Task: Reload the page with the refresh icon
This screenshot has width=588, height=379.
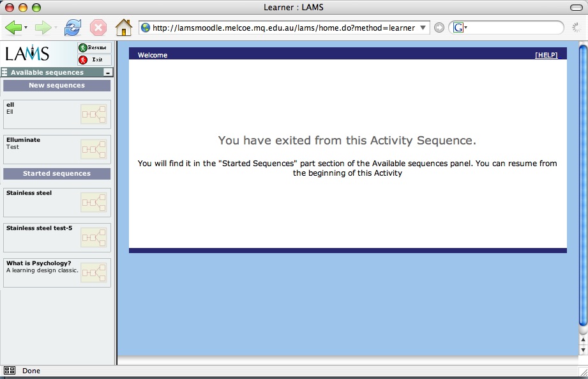Action: coord(73,27)
